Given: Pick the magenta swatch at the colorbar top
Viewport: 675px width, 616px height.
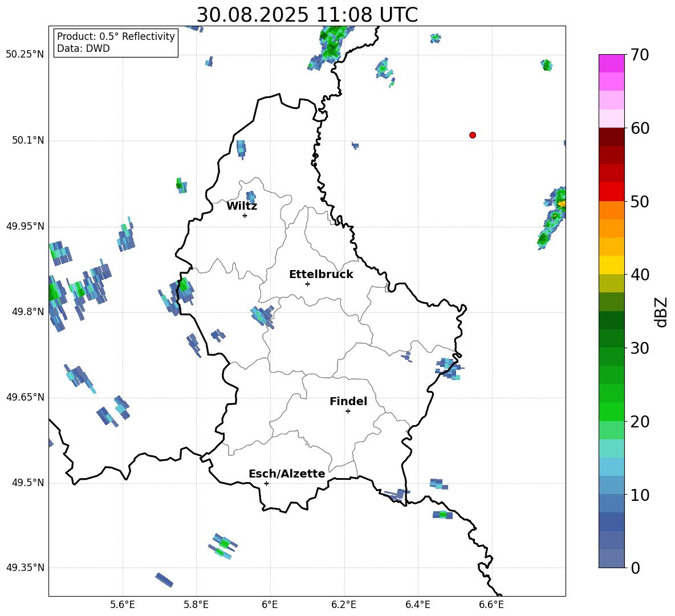Looking at the screenshot, I should tap(612, 63).
